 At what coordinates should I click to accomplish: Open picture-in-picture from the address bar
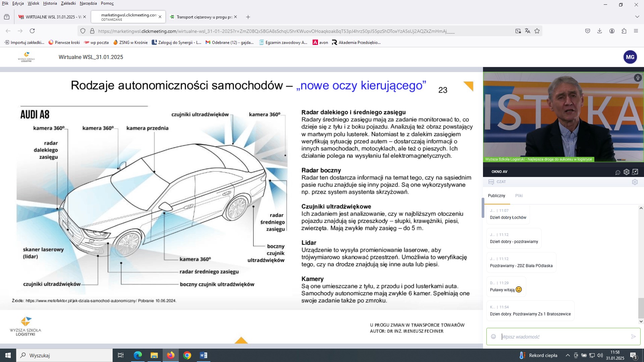click(x=518, y=31)
